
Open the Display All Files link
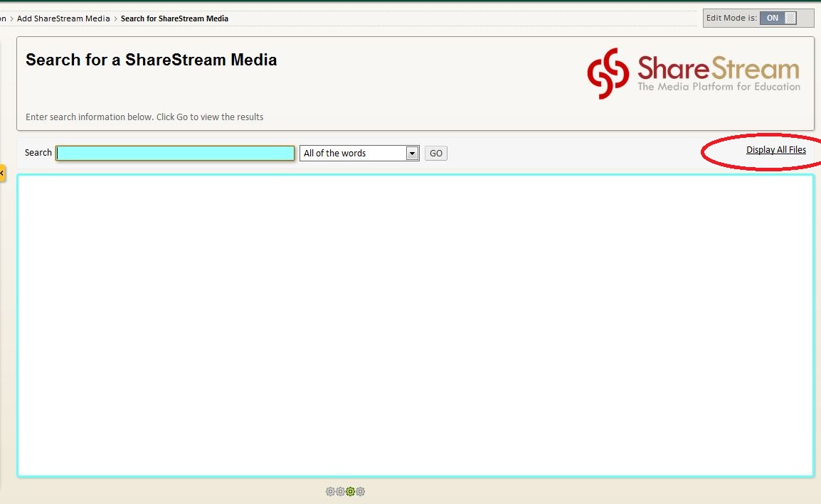(x=776, y=150)
